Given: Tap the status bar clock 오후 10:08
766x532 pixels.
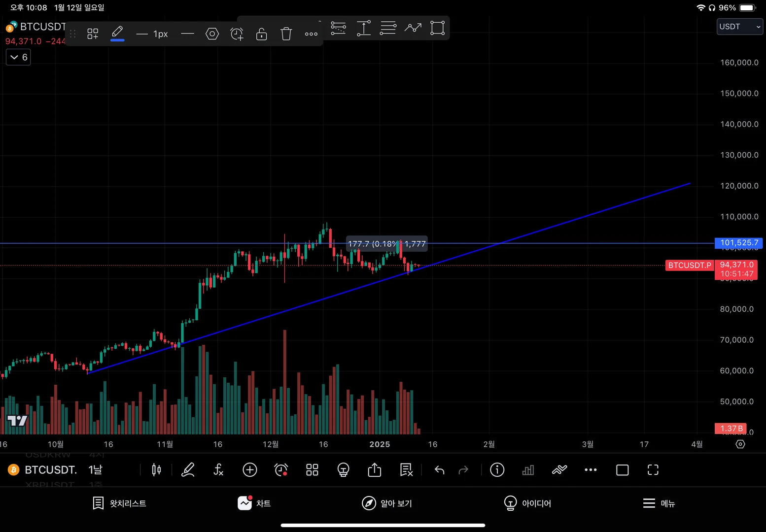Looking at the screenshot, I should tap(29, 8).
